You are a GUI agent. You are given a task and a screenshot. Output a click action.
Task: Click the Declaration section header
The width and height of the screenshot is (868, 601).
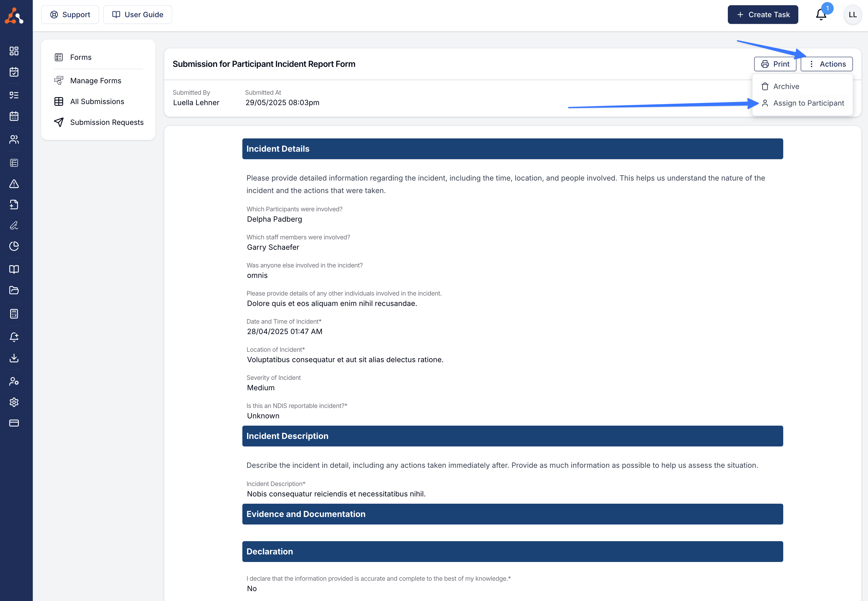coord(513,552)
